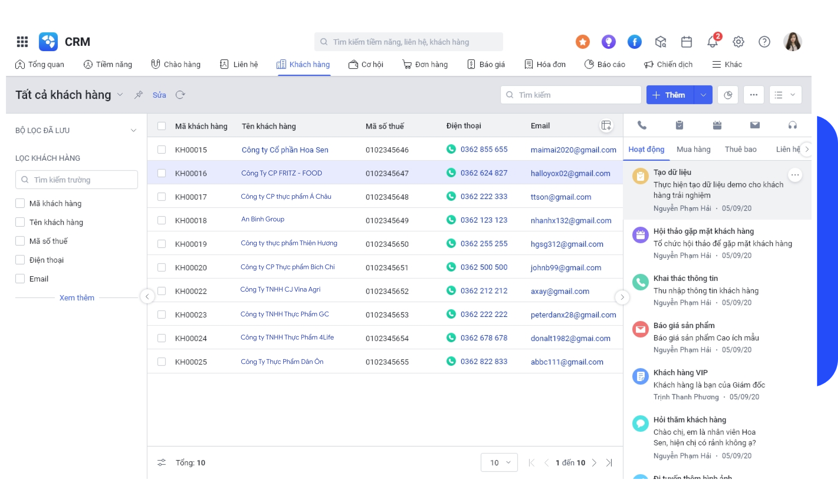Open the task clipboard activity icon

point(680,125)
